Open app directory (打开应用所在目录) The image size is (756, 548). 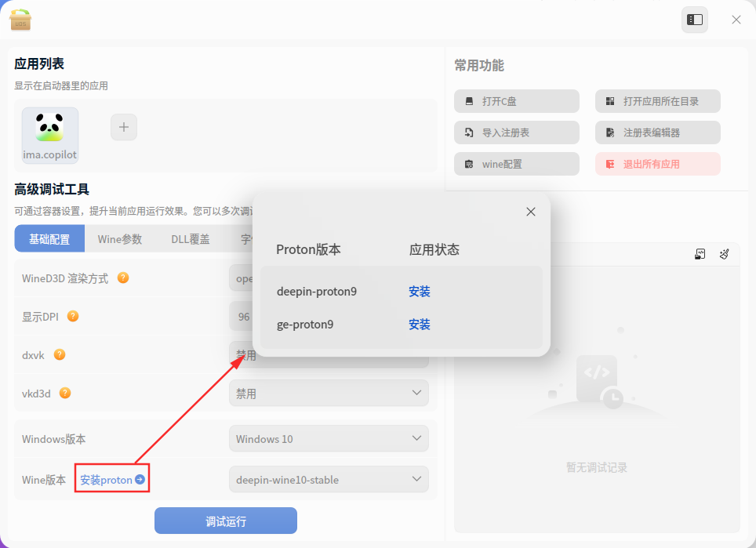coord(658,101)
